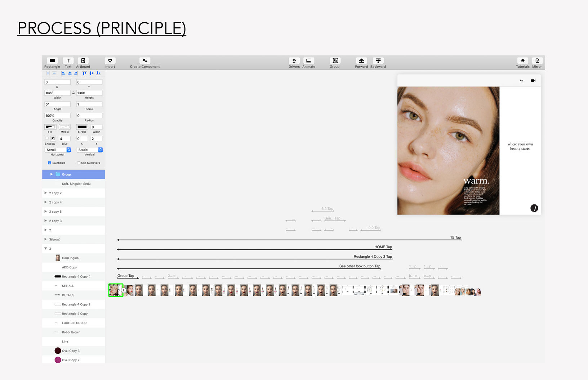This screenshot has height=380, width=588.
Task: Open the Horizontal Scroll dropdown
Action: [58, 150]
